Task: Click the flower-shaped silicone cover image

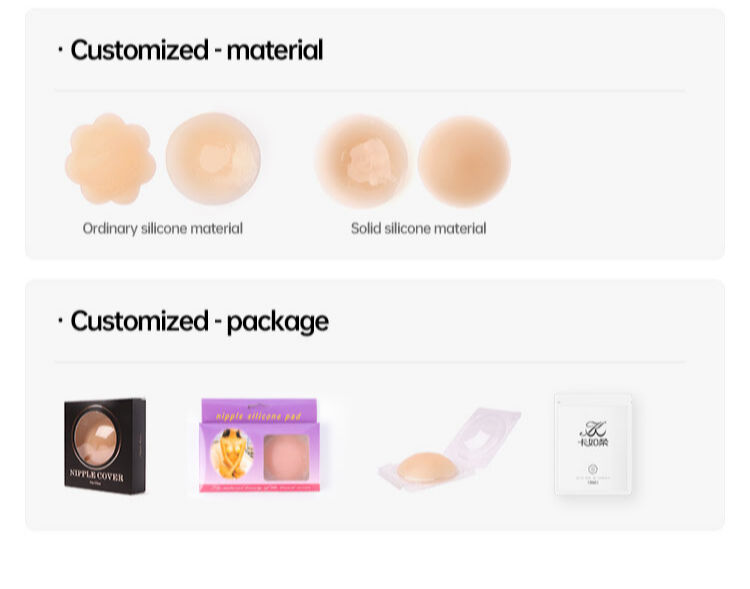Action: coord(110,160)
